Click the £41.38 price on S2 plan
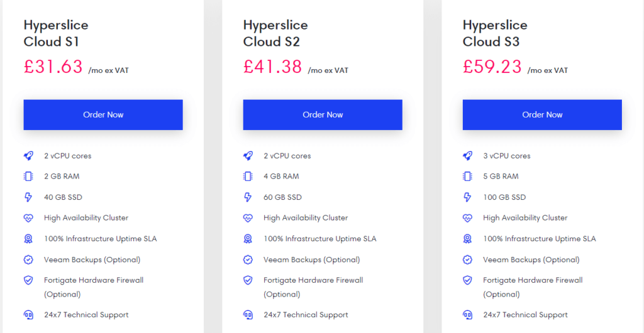Screen dimensions: 644x333 [273, 67]
